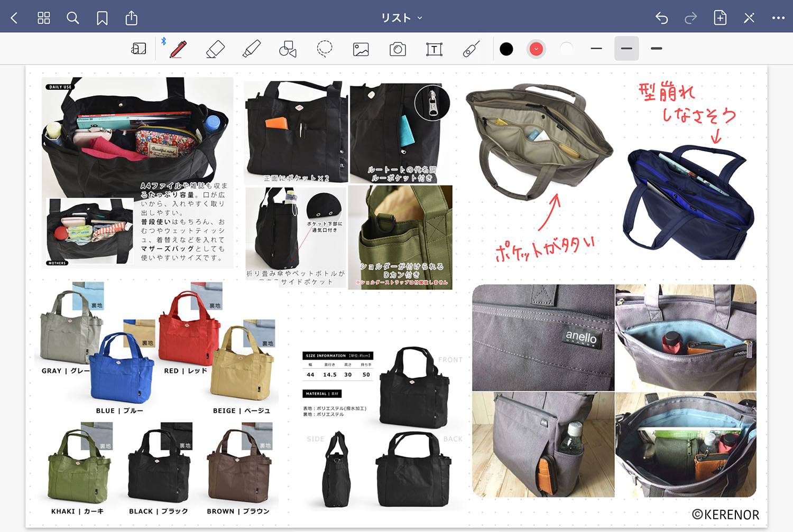Viewport: 793px width, 532px height.
Task: Open the page thumbnails grid view
Action: click(x=44, y=18)
